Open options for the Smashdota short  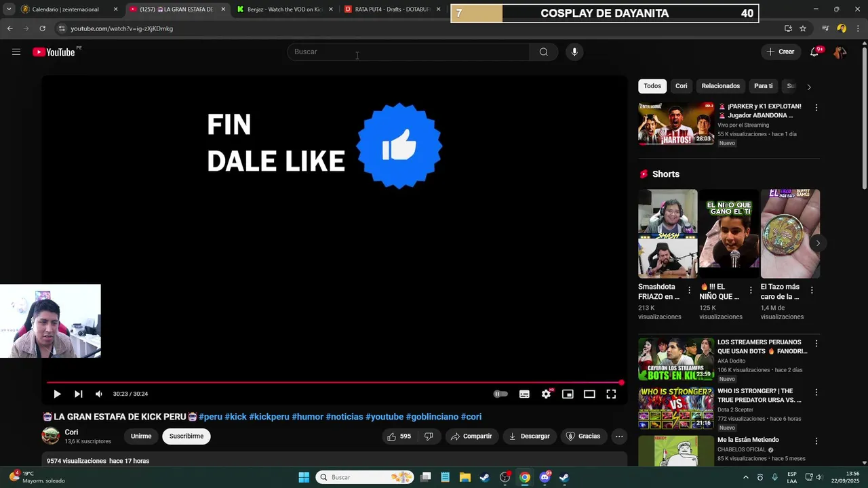690,290
